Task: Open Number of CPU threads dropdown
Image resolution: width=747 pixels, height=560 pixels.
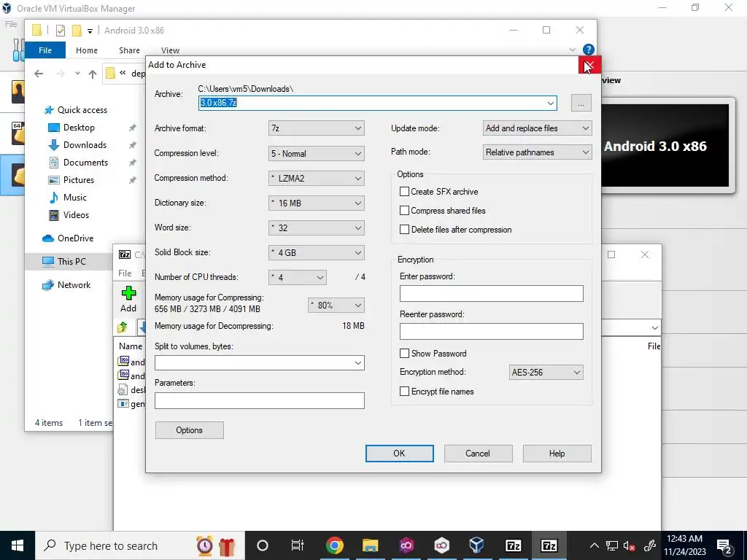Action: click(x=298, y=277)
